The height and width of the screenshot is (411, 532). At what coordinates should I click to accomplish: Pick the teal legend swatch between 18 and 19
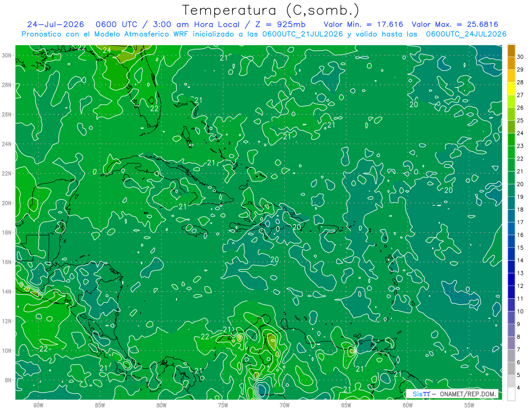[x=511, y=203]
